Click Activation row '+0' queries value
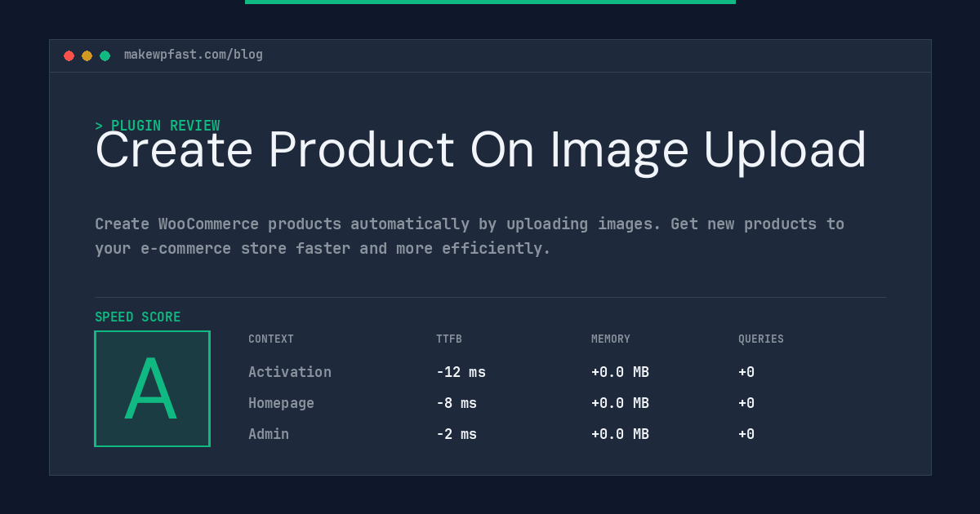 point(746,372)
